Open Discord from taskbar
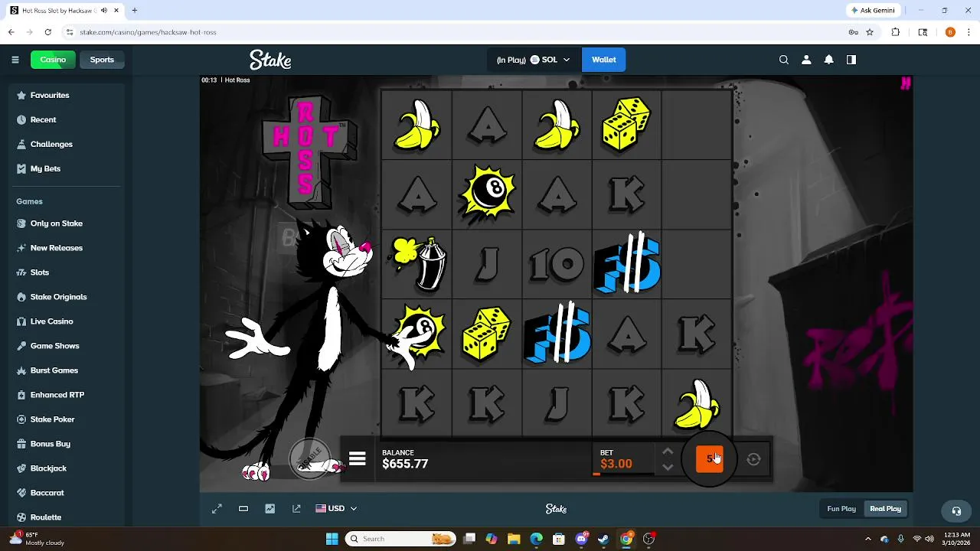This screenshot has width=980, height=551. click(x=581, y=539)
